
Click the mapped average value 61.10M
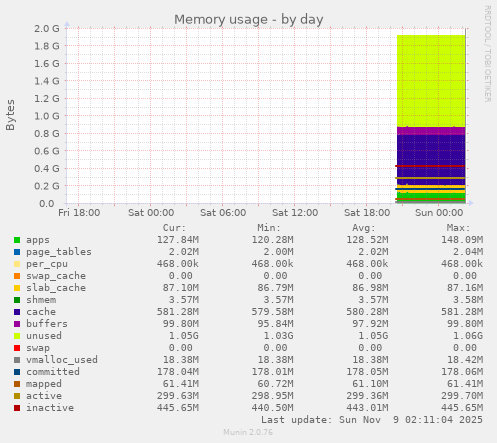click(370, 384)
